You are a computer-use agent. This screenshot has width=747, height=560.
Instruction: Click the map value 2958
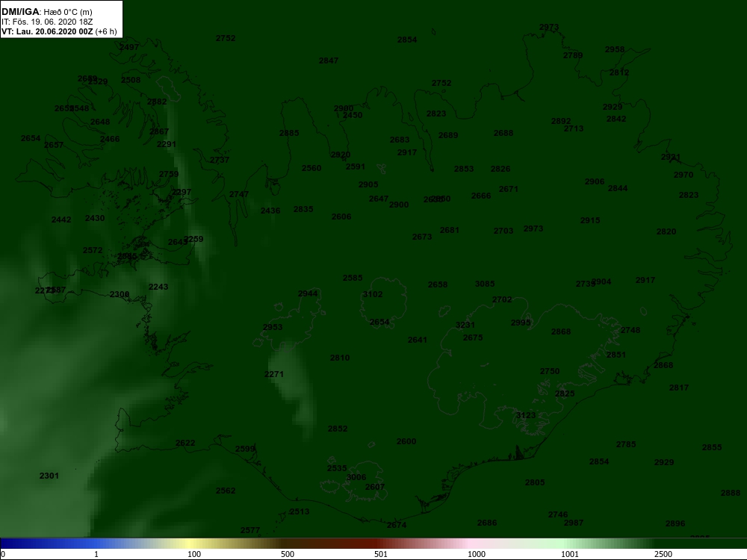(x=615, y=49)
